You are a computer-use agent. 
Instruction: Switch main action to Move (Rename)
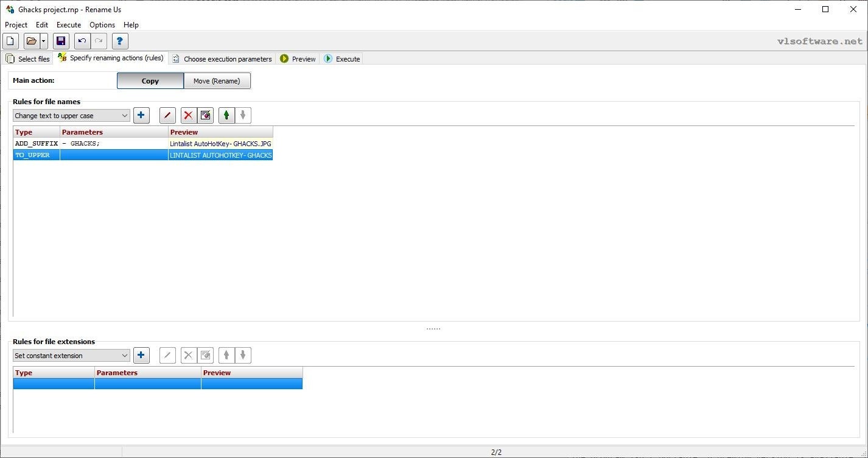pyautogui.click(x=217, y=81)
